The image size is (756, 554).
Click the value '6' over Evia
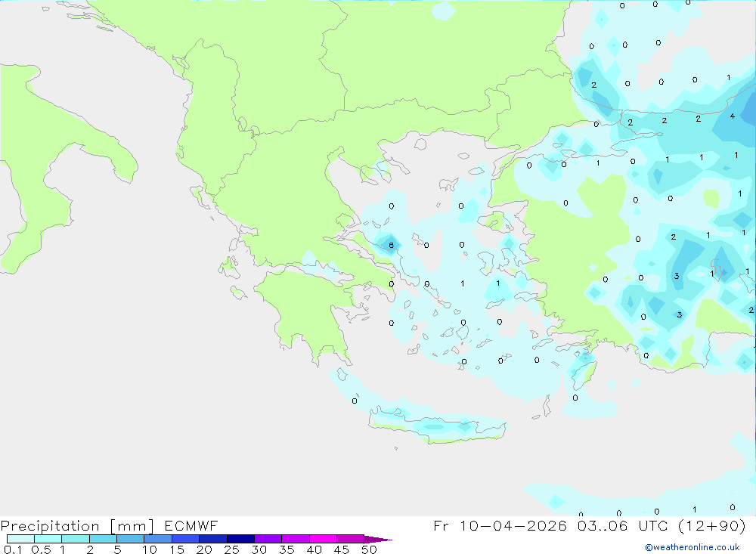click(391, 245)
